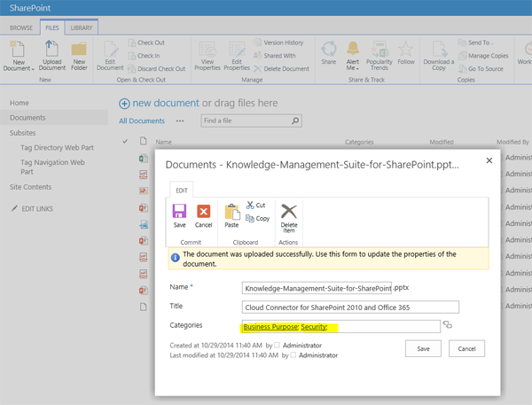Viewport: 532px width, 405px height.
Task: Toggle presence box before Created-by Administrator
Action: click(x=277, y=345)
